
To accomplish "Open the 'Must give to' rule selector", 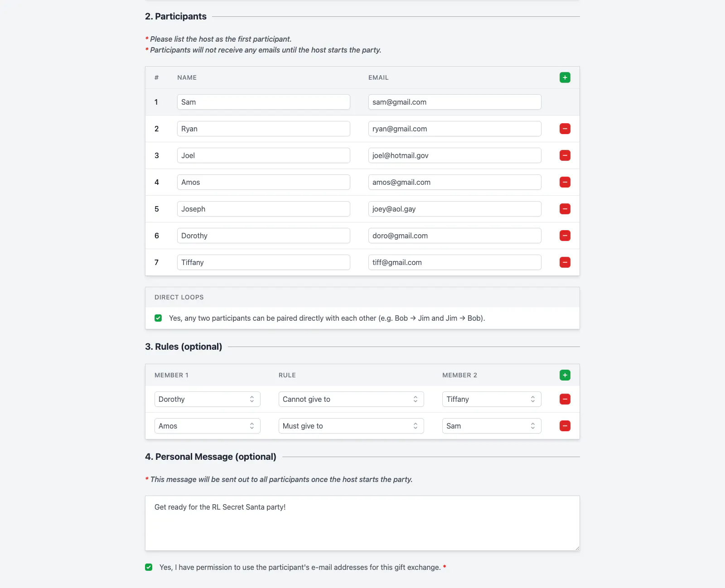I will (351, 426).
